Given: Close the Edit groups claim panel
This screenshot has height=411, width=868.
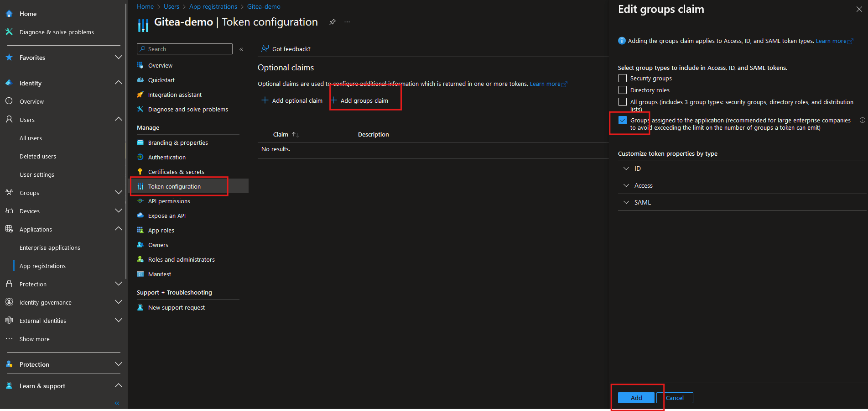Looking at the screenshot, I should pos(859,9).
